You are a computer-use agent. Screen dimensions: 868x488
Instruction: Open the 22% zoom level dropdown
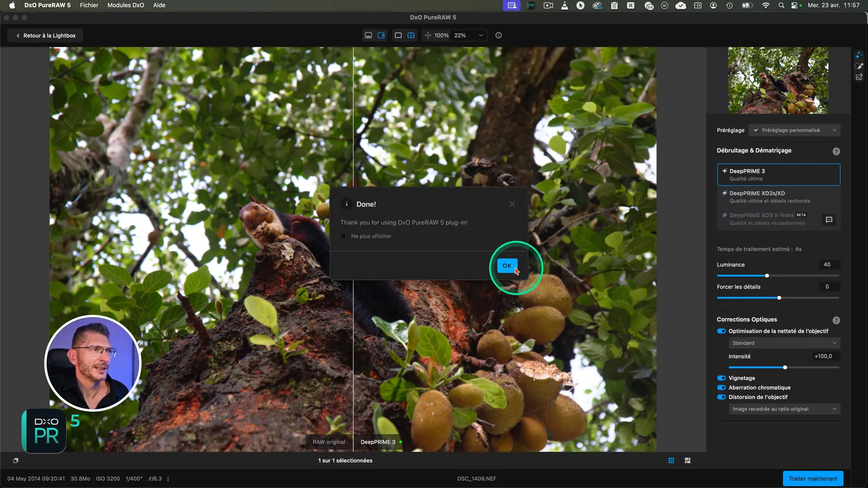click(x=469, y=35)
